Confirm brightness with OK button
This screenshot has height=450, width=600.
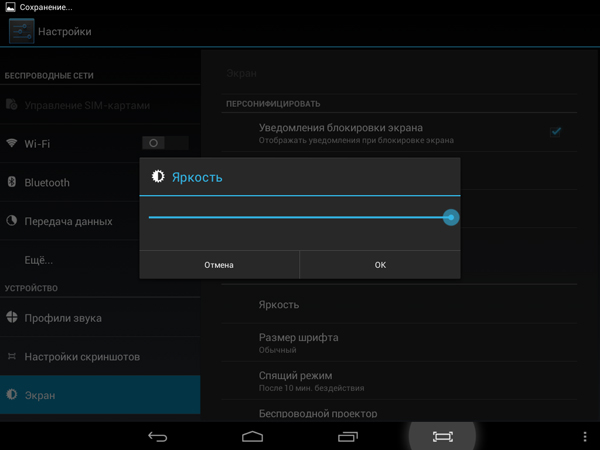tap(380, 265)
